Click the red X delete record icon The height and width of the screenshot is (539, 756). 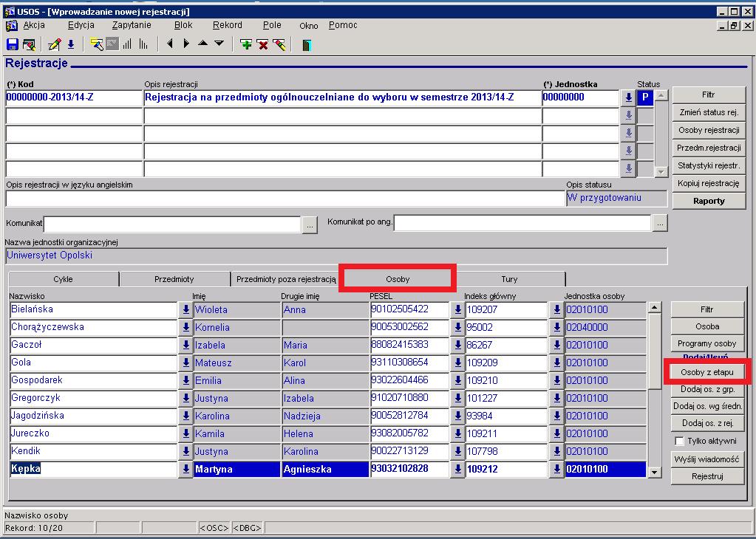pos(263,45)
